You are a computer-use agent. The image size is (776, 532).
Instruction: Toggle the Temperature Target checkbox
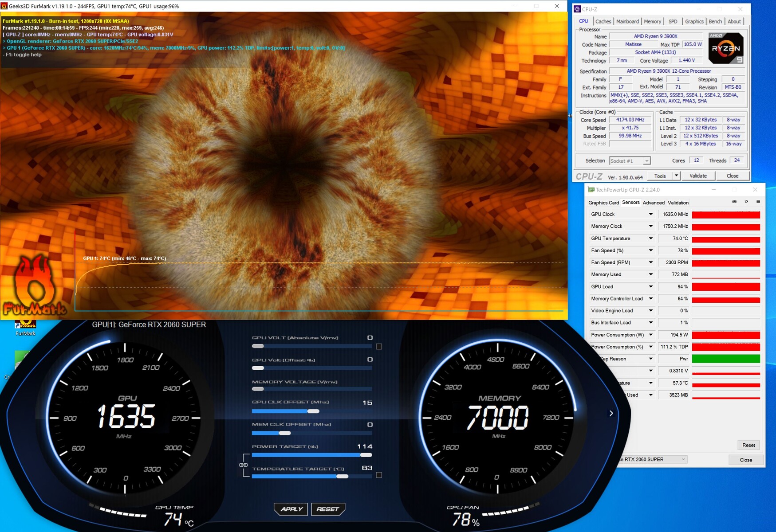(x=379, y=475)
